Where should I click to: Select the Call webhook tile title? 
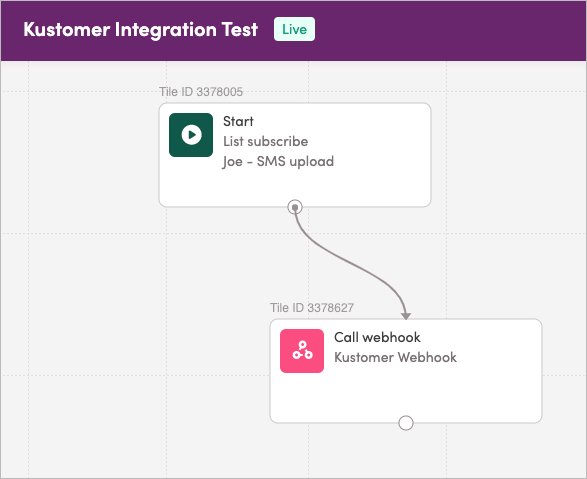pyautogui.click(x=377, y=337)
